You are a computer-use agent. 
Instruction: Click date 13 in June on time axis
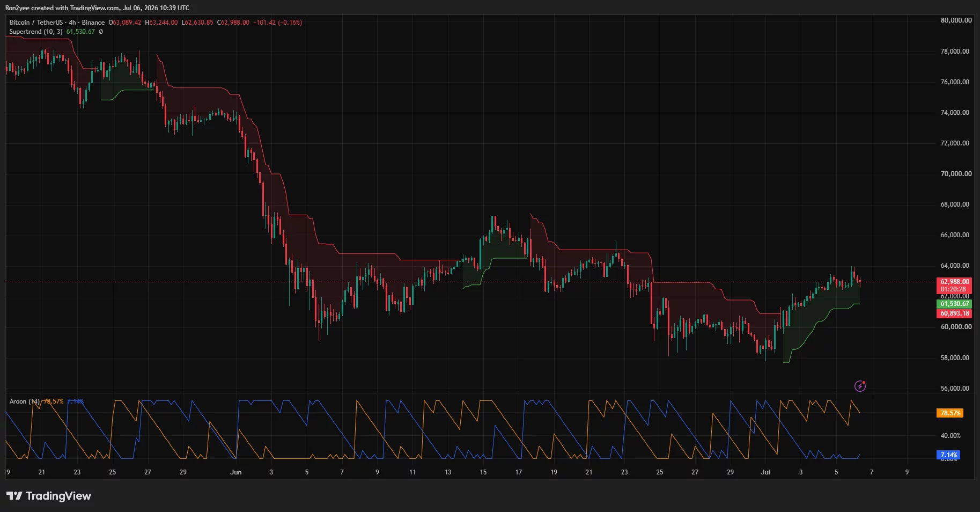(448, 472)
